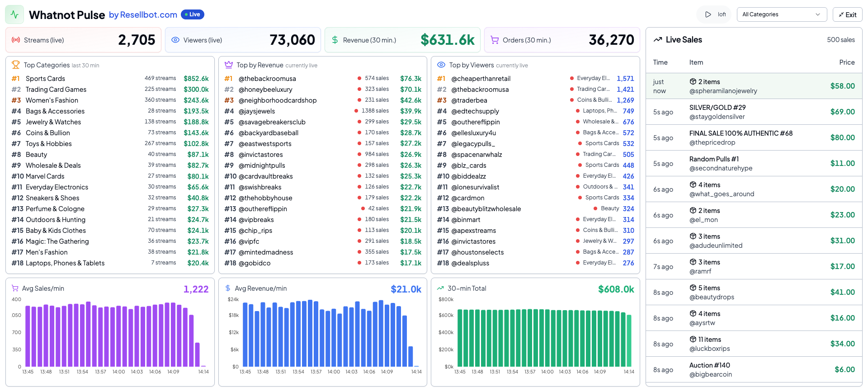
Task: Click the $852.6k Sports Cards revenue
Action: tap(196, 78)
